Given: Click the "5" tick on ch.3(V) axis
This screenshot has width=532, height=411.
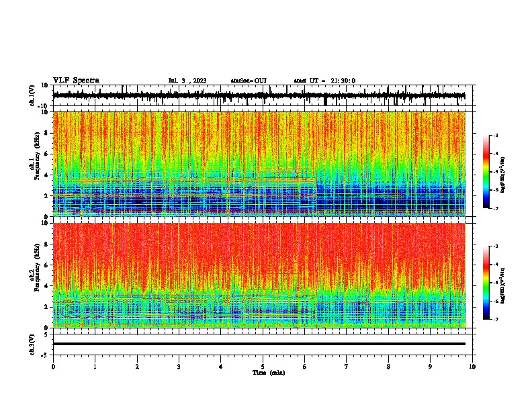Looking at the screenshot, I should pyautogui.click(x=47, y=334).
